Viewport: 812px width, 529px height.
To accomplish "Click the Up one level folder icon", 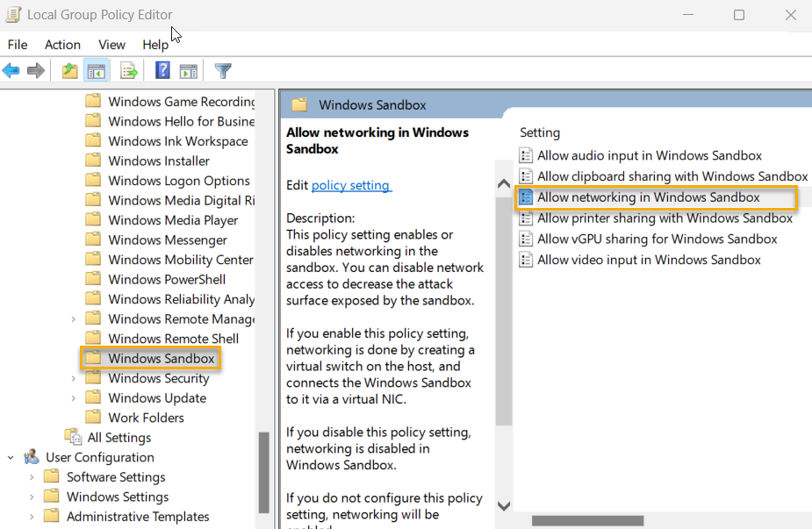I will (x=68, y=70).
